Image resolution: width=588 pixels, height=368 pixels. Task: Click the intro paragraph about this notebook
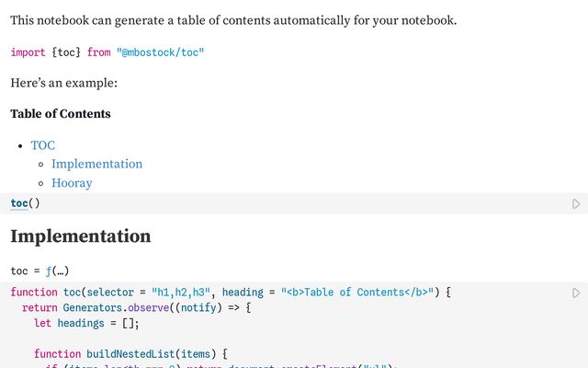pos(233,20)
